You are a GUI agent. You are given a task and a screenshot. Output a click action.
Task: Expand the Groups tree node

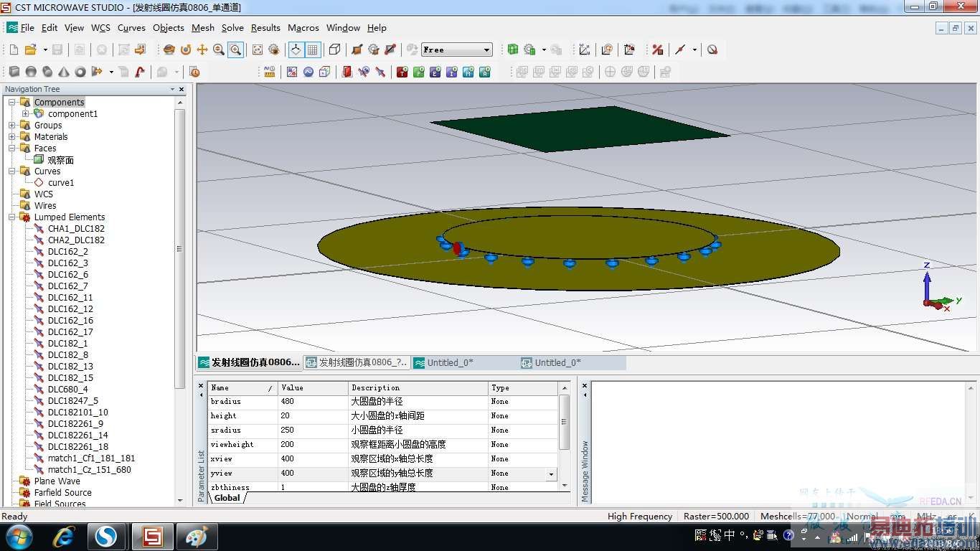click(x=12, y=126)
